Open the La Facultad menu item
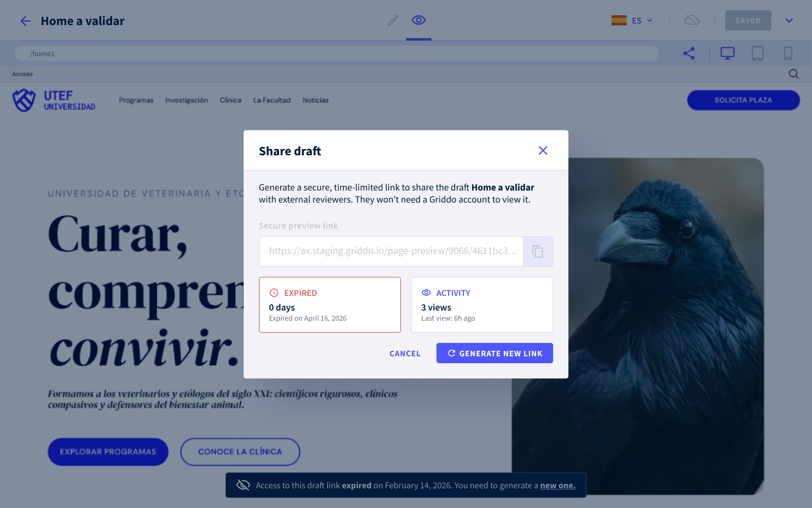Viewport: 812px width, 508px height. coord(272,100)
